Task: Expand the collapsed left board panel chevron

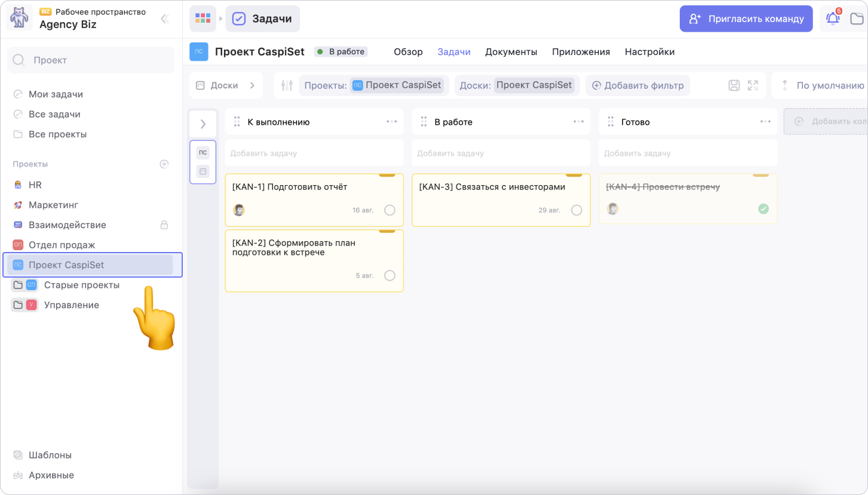Action: coord(203,124)
